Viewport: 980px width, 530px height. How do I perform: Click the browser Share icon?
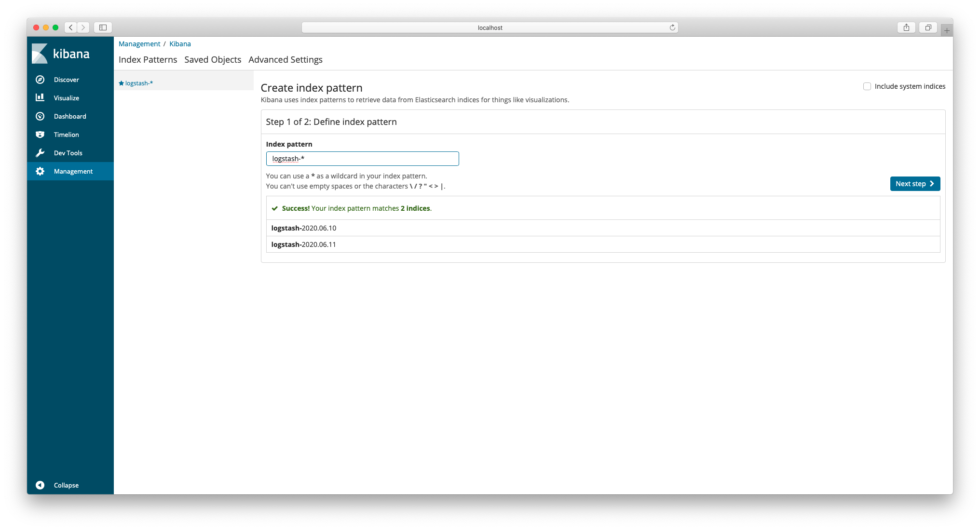point(906,27)
